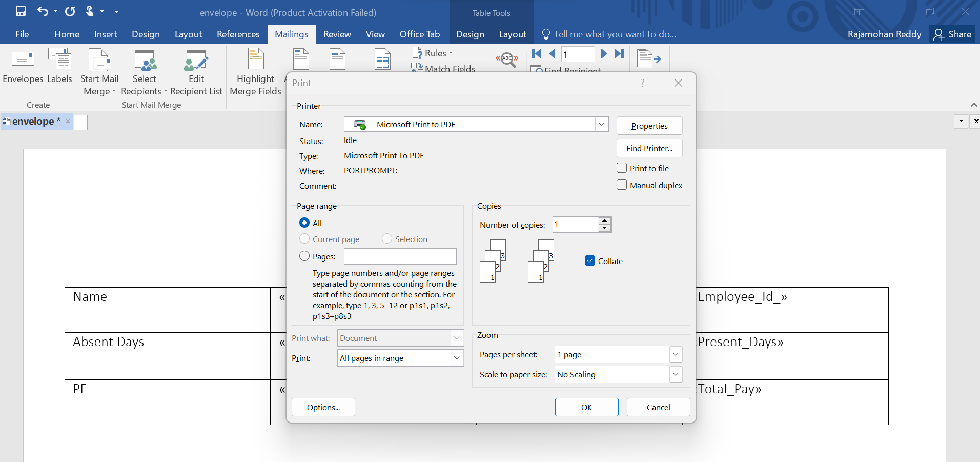The image size is (980, 462).
Task: Open the Pages per sheet dropdown
Action: pyautogui.click(x=676, y=354)
